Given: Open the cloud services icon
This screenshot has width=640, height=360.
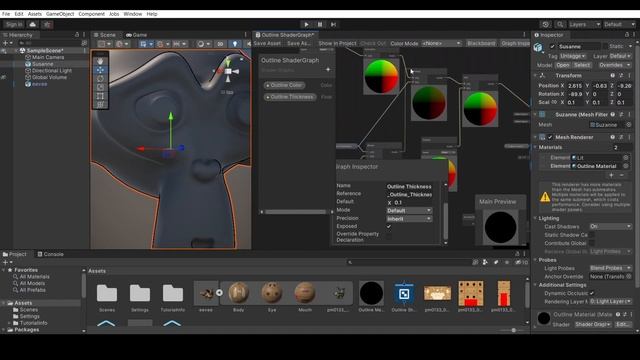Looking at the screenshot, I should pyautogui.click(x=33, y=24).
